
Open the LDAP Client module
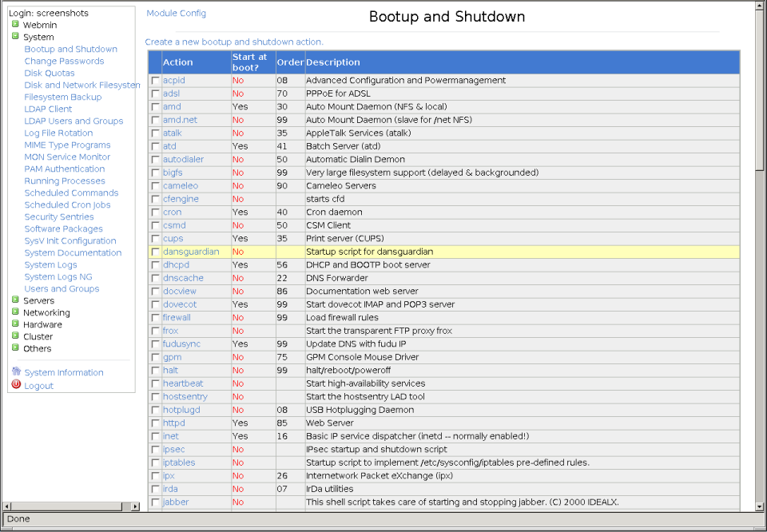point(48,109)
